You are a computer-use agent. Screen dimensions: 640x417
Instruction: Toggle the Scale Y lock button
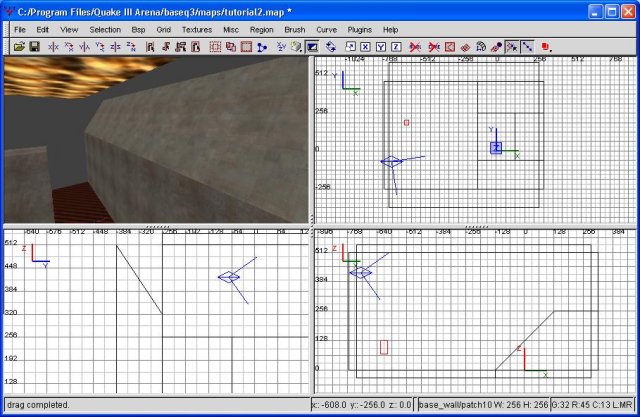tap(381, 47)
